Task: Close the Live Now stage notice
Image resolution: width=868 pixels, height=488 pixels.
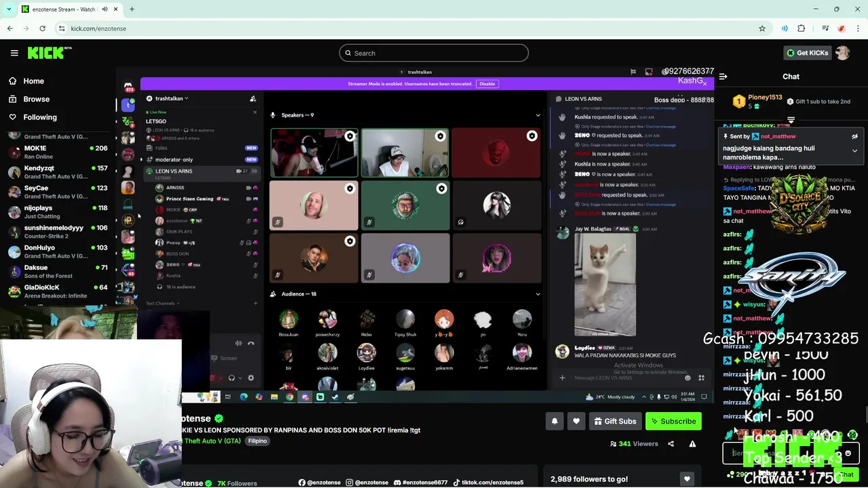Action: click(x=255, y=113)
